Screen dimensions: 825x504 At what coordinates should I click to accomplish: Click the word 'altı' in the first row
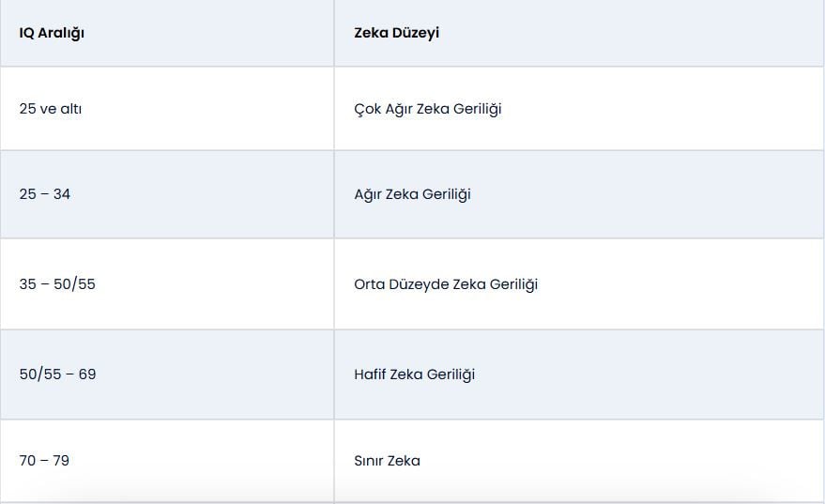pyautogui.click(x=71, y=109)
